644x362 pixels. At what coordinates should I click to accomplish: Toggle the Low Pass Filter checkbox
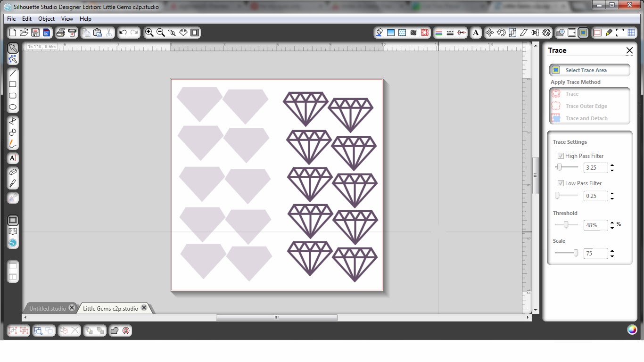pyautogui.click(x=561, y=183)
